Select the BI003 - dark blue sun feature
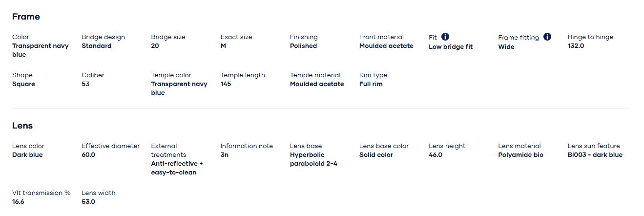This screenshot has width=644, height=216. [x=595, y=155]
